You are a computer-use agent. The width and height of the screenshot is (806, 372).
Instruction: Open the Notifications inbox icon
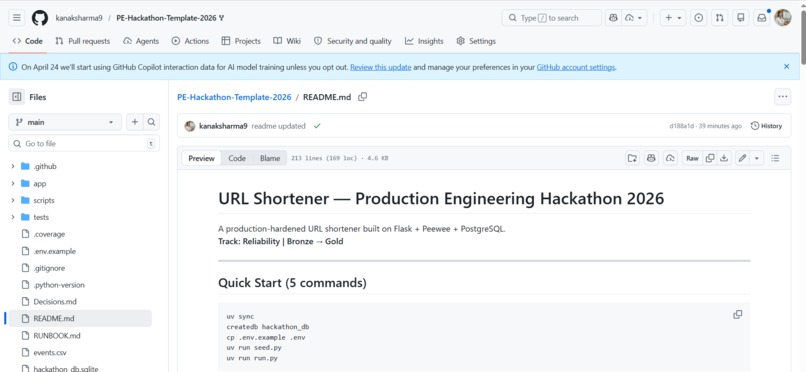[x=762, y=18]
